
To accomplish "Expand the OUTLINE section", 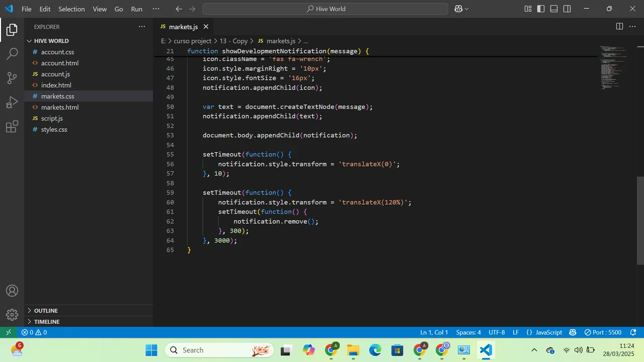I will click(x=89, y=311).
